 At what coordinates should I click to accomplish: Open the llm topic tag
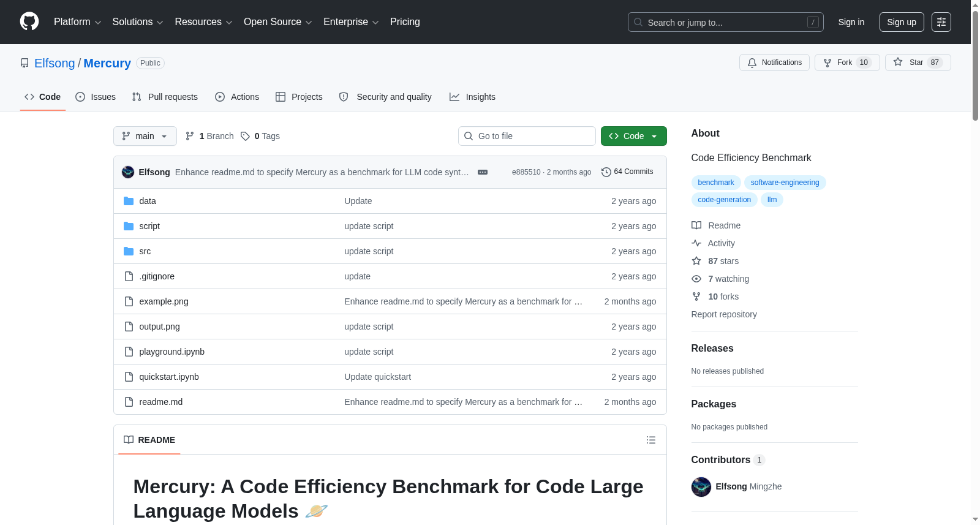pos(772,200)
